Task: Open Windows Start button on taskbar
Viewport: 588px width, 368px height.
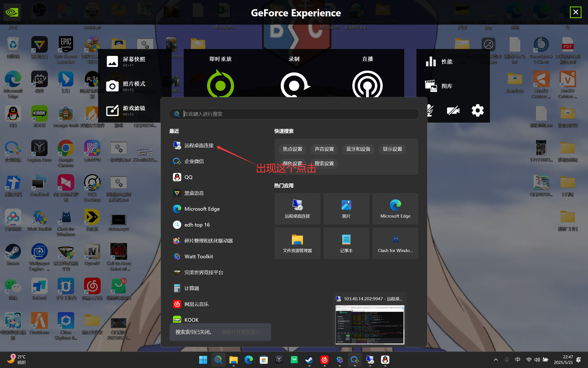Action: pyautogui.click(x=203, y=360)
